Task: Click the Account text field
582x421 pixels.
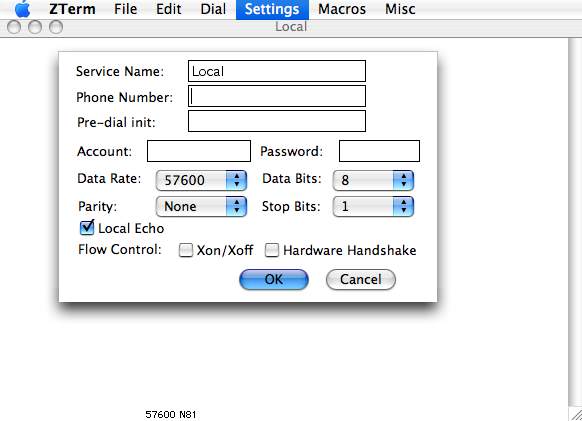Action: click(x=199, y=151)
